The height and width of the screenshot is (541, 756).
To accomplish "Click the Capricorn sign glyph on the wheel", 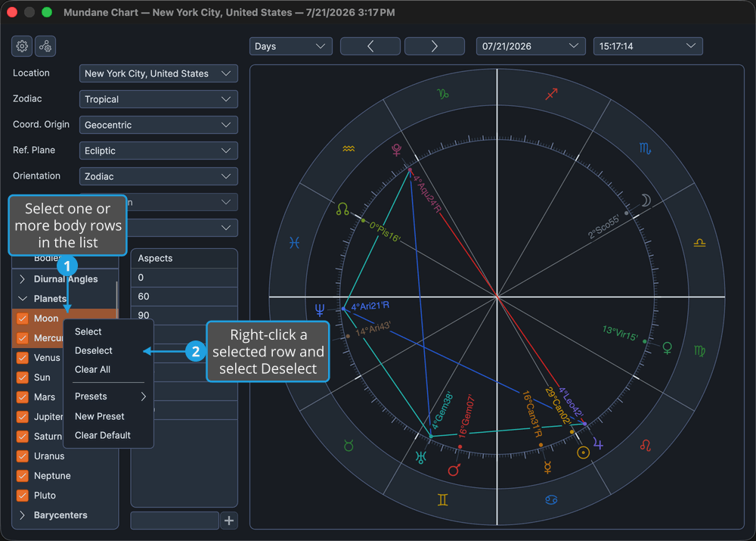I will [x=442, y=94].
